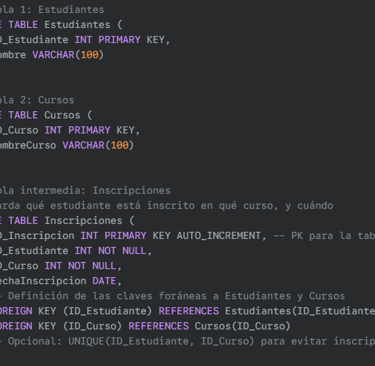Click the 'VARCHAR' keyword on the ombre line
Viewport: 375px width, 366px height.
point(53,55)
